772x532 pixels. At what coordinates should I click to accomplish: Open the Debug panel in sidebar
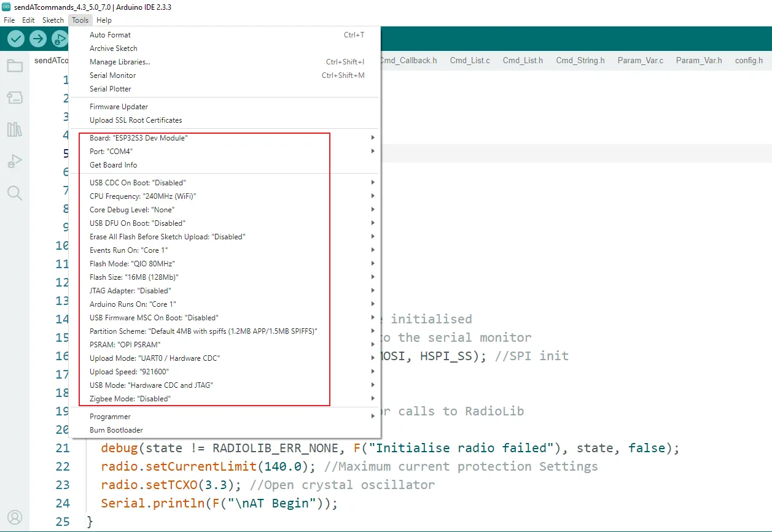15,161
